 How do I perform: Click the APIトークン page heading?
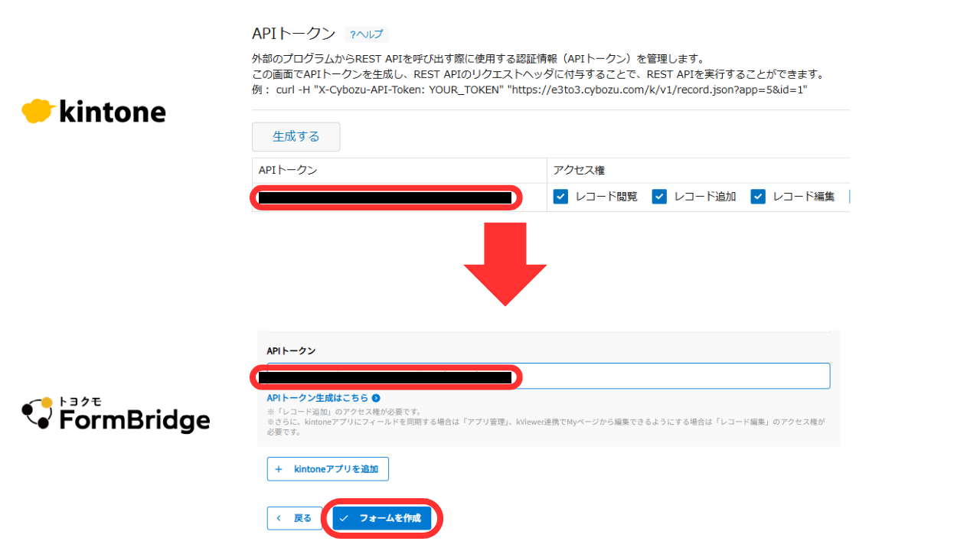(x=294, y=34)
